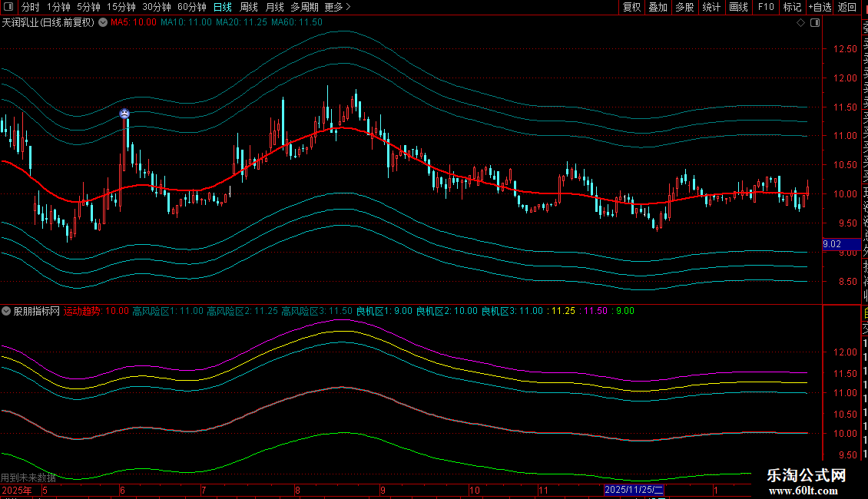
Task: Click the diamond icon above the price axis
Action: click(x=800, y=23)
